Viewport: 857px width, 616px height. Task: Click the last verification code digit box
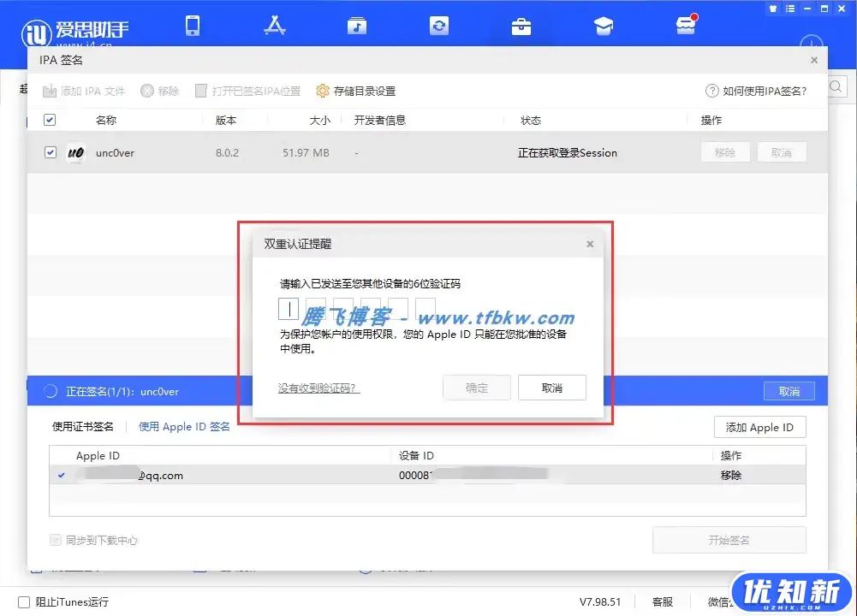(x=426, y=307)
